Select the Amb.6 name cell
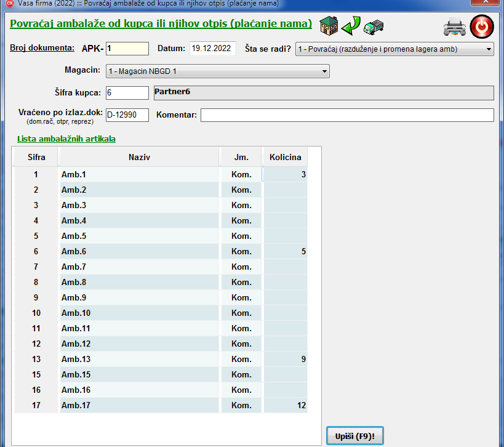The height and width of the screenshot is (447, 504). pyautogui.click(x=139, y=251)
